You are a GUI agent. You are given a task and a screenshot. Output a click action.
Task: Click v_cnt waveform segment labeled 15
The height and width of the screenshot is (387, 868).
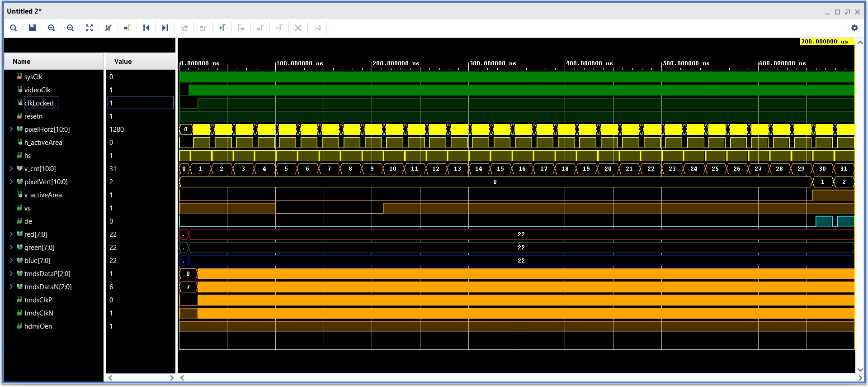pos(500,169)
